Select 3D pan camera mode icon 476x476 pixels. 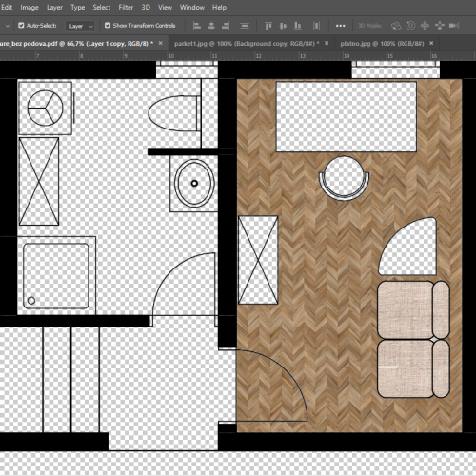point(425,26)
